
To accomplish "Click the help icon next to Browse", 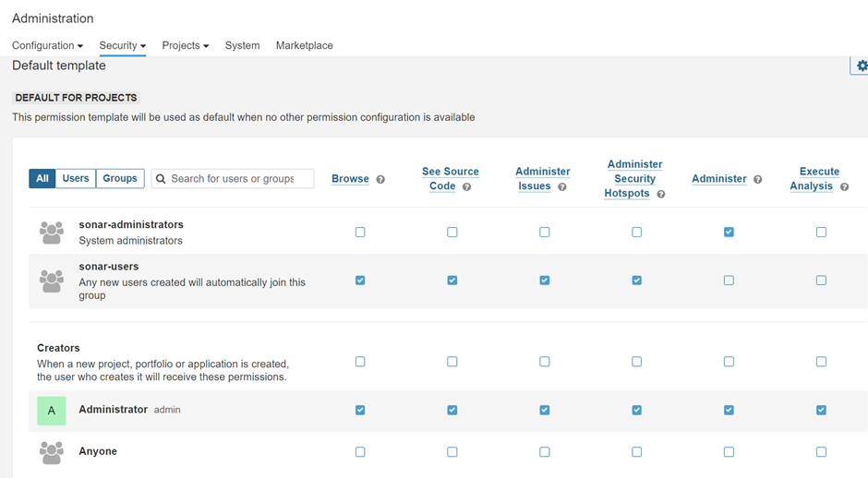I will click(380, 180).
